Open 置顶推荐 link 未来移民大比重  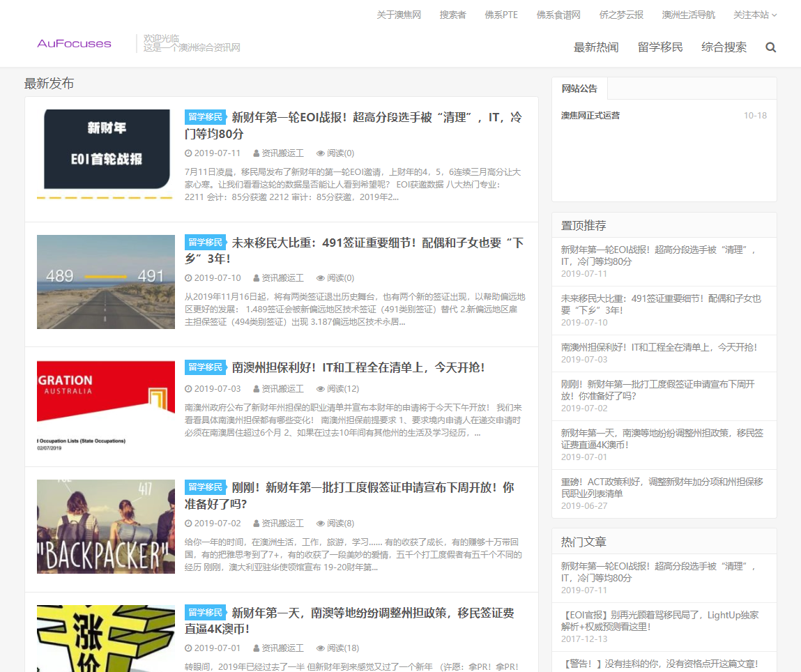click(x=661, y=305)
